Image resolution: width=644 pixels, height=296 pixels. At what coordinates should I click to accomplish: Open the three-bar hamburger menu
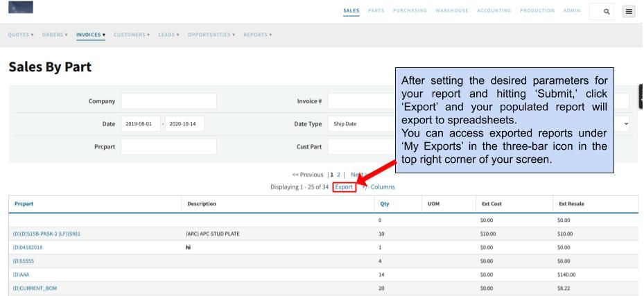[x=629, y=12]
